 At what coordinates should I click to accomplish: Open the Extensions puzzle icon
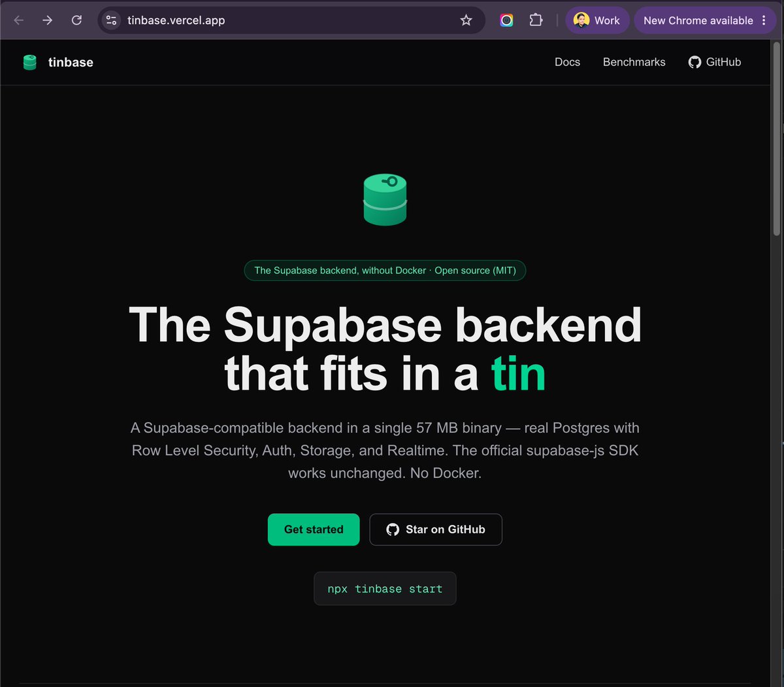tap(536, 20)
